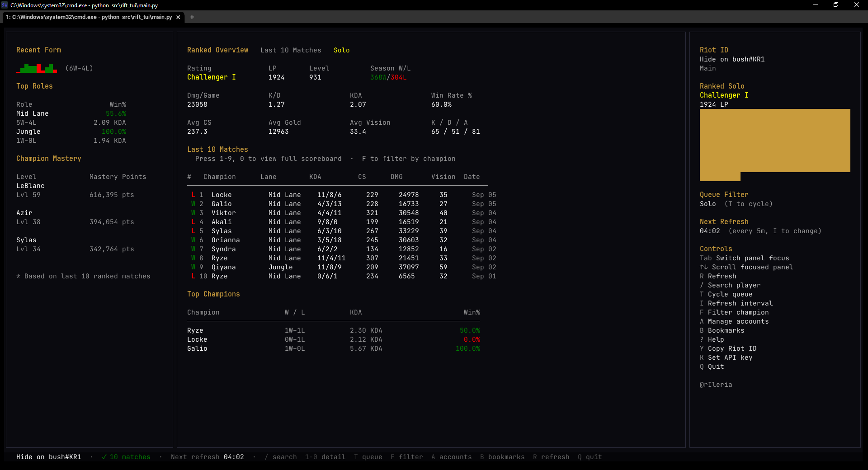Click 10 matches in the status bar
The image size is (868, 470).
point(126,457)
